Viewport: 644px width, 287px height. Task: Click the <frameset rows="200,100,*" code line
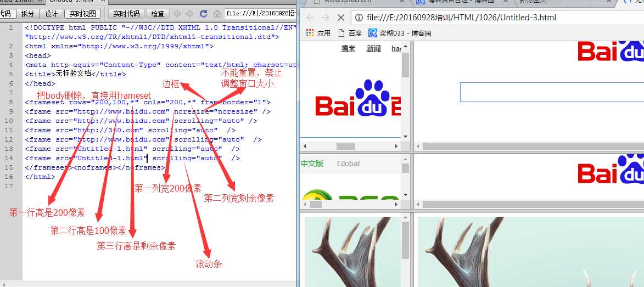point(148,102)
